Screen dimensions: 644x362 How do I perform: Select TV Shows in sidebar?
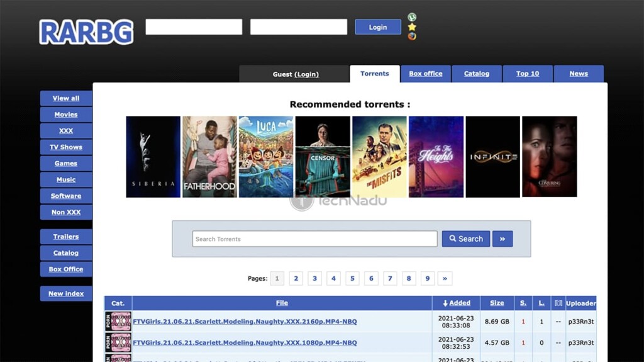[x=66, y=147]
